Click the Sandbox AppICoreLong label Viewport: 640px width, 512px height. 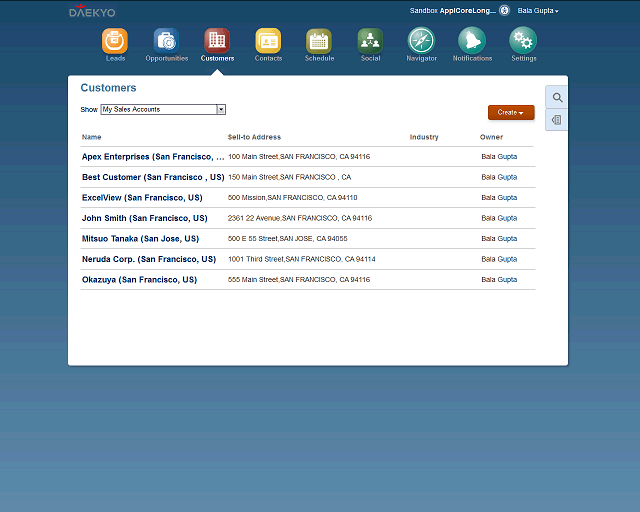(453, 11)
